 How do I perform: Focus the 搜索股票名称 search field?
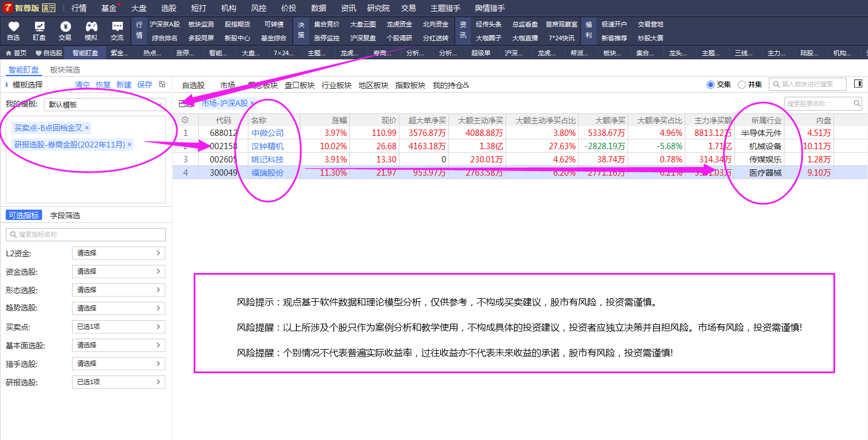(823, 104)
